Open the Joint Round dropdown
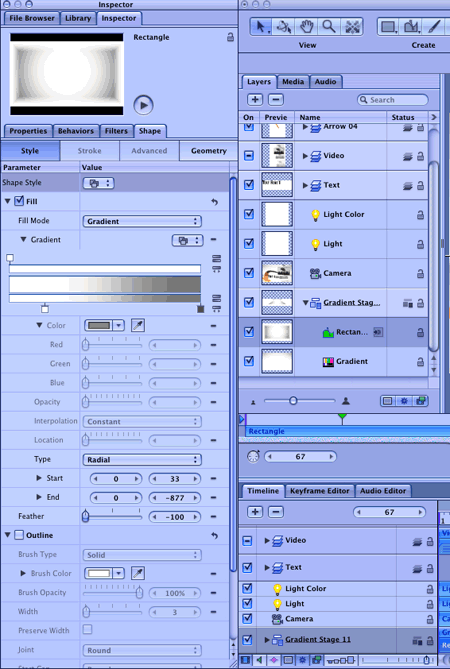The height and width of the screenshot is (669, 450). click(142, 650)
